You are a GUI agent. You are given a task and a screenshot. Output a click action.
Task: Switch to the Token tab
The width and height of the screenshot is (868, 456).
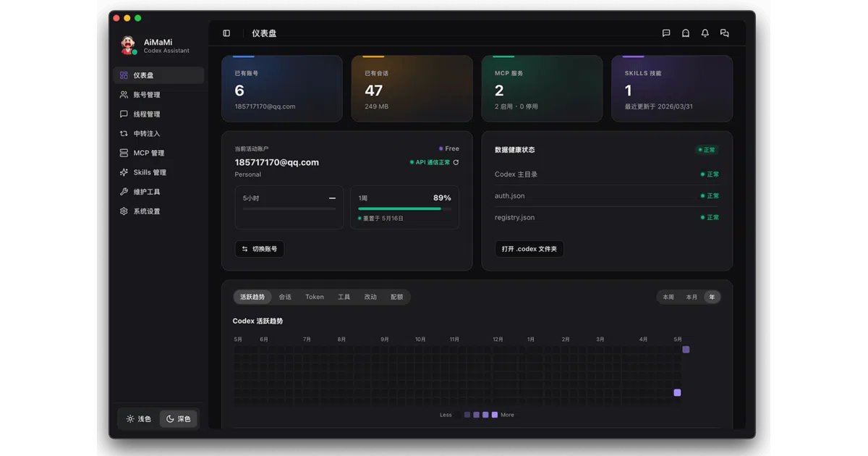[x=315, y=297]
